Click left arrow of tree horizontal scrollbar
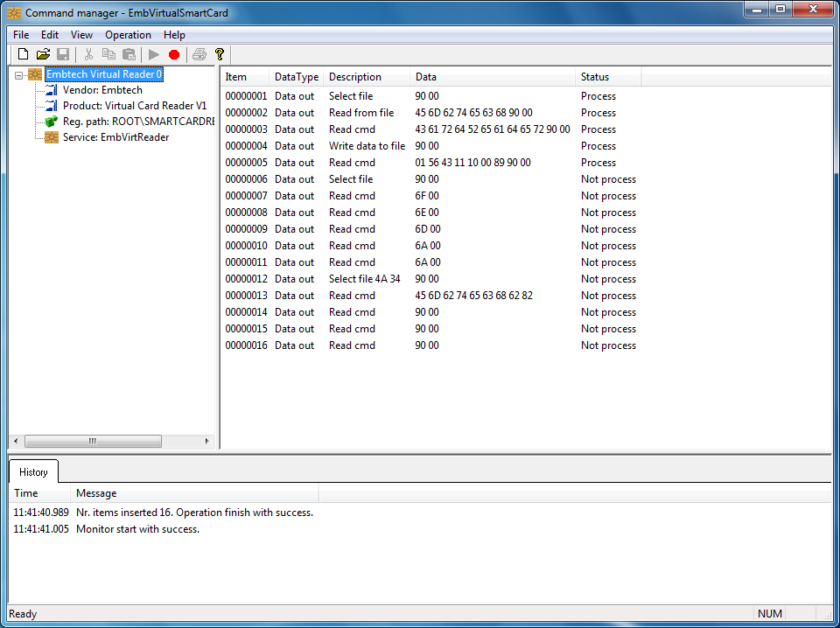The height and width of the screenshot is (628, 840). [16, 441]
